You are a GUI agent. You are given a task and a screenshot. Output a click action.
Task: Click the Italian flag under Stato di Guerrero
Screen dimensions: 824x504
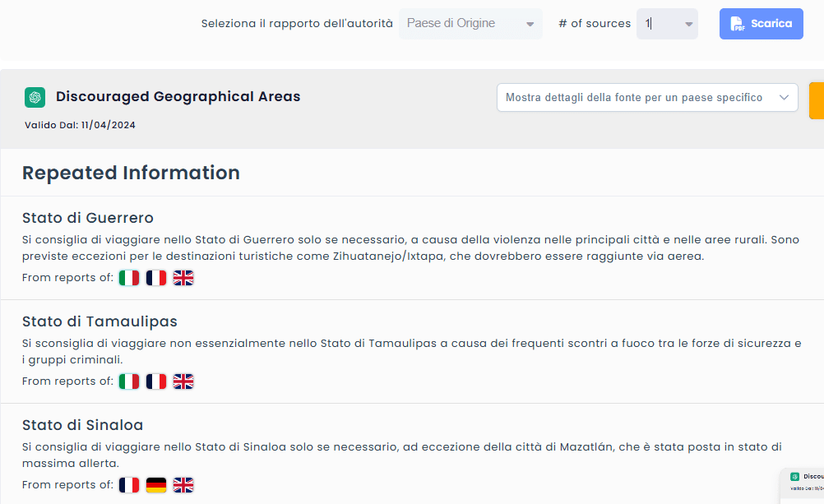[129, 278]
